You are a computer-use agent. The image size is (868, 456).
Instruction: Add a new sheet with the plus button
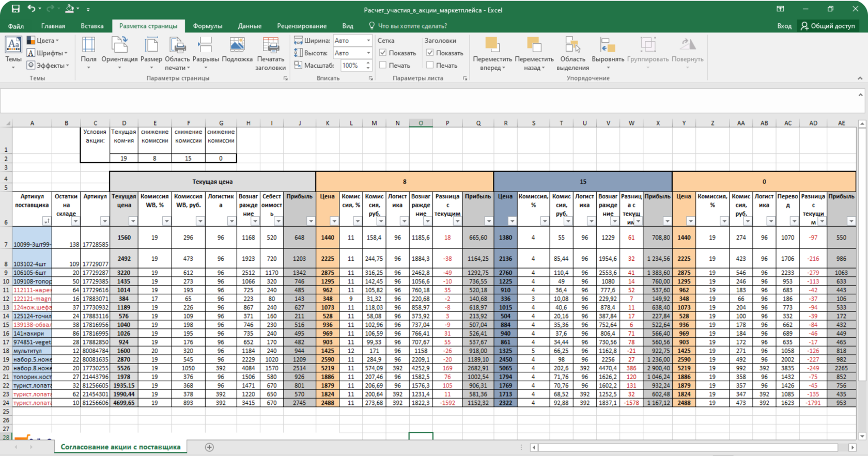click(x=209, y=447)
